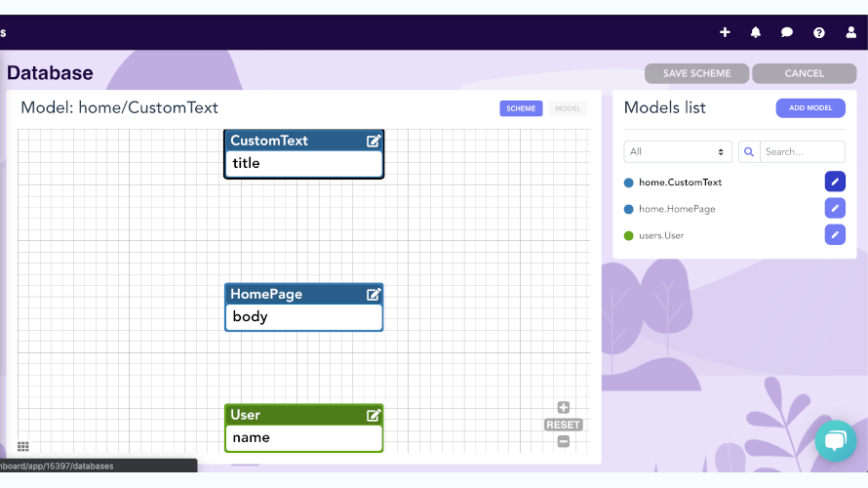Open the All filter dropdown
868x488 pixels.
pyautogui.click(x=678, y=152)
